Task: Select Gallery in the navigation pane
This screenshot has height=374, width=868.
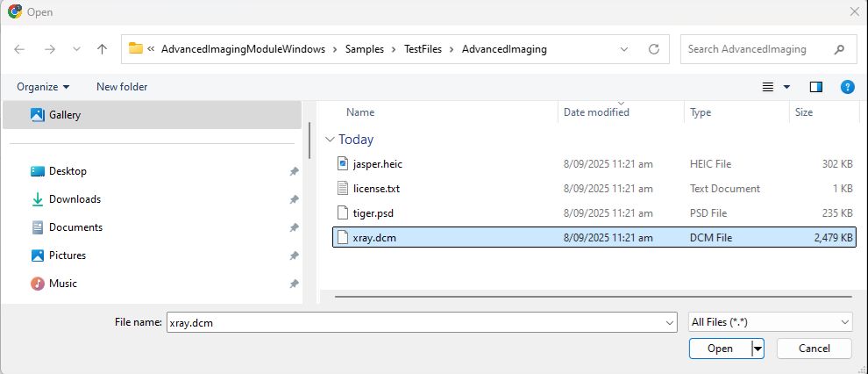Action: point(153,115)
